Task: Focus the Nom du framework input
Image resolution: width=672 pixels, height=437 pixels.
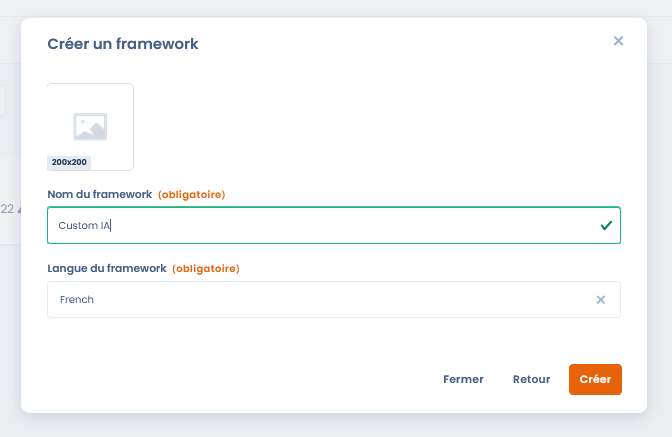Action: click(x=320, y=226)
